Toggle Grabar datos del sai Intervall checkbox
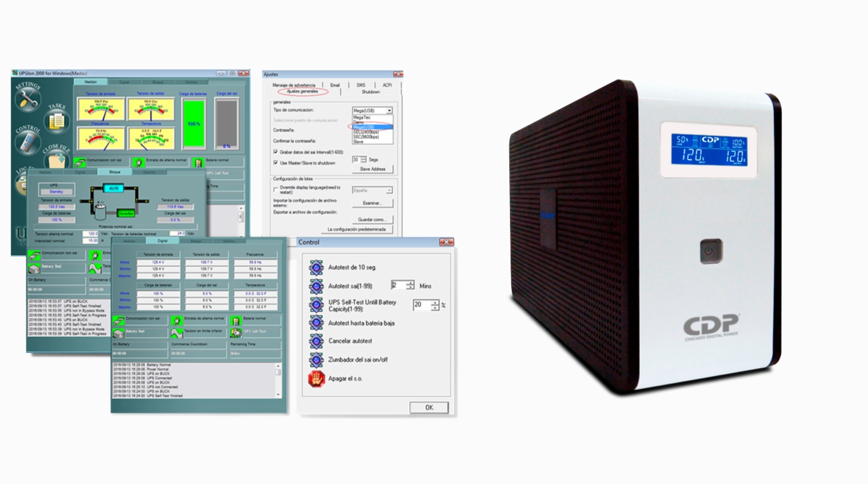The width and height of the screenshot is (868, 484). (x=276, y=152)
